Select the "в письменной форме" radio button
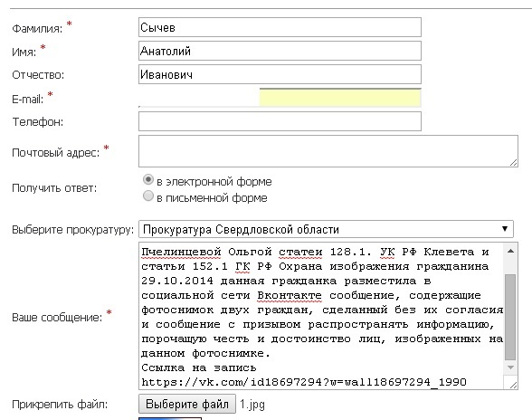 coord(148,196)
